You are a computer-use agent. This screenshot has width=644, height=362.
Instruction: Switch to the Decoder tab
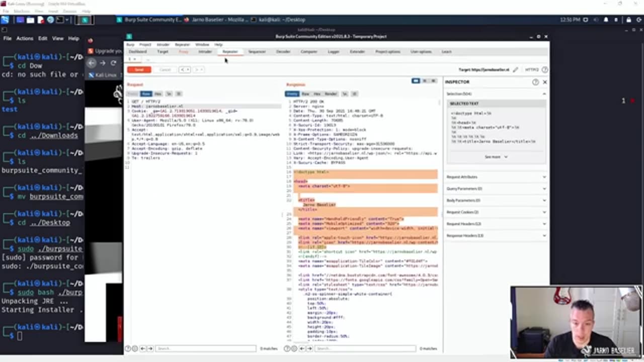pyautogui.click(x=283, y=52)
